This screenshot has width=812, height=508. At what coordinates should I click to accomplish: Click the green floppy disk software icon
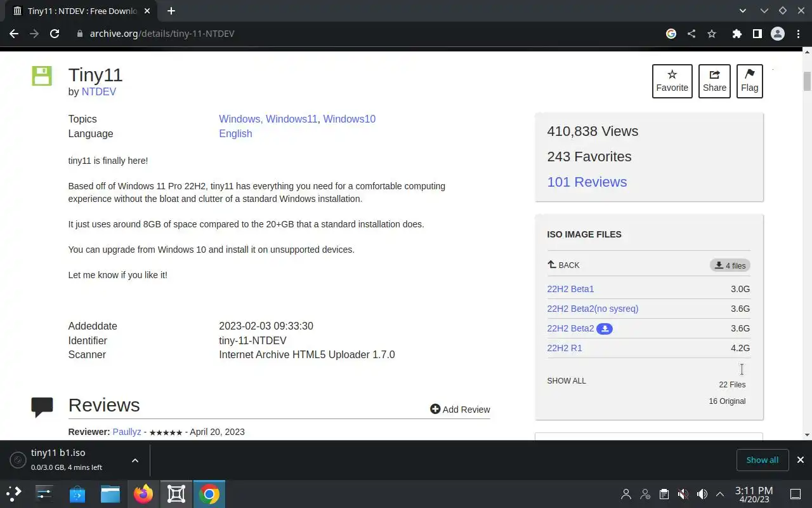[x=42, y=76]
